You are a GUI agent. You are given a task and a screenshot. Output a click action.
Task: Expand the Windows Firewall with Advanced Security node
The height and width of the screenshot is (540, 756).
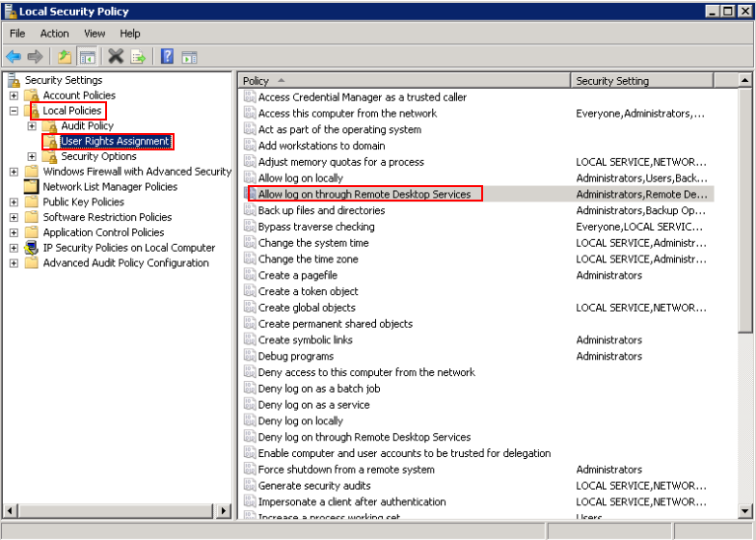[13, 172]
